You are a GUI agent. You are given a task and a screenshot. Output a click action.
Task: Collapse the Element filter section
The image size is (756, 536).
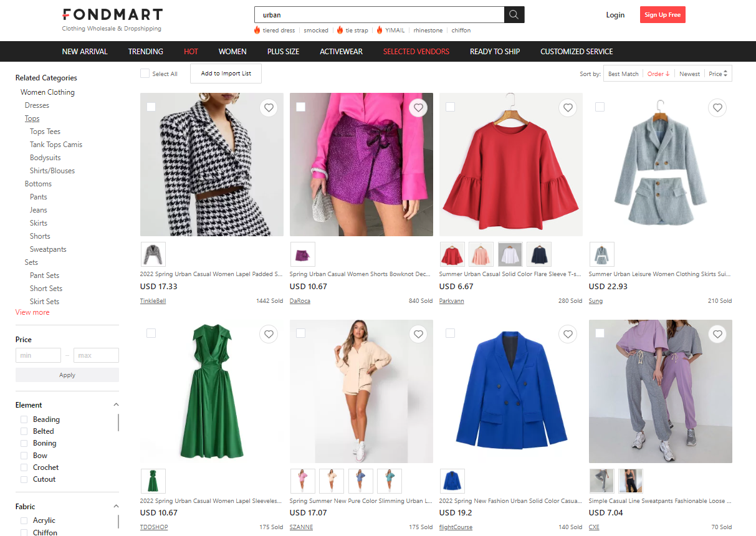(x=116, y=404)
